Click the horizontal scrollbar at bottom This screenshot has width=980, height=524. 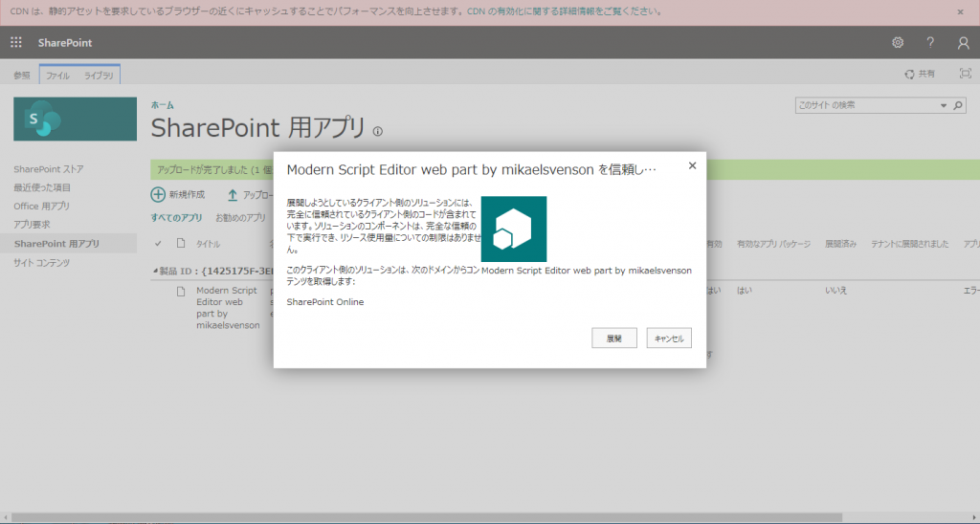pos(427,516)
